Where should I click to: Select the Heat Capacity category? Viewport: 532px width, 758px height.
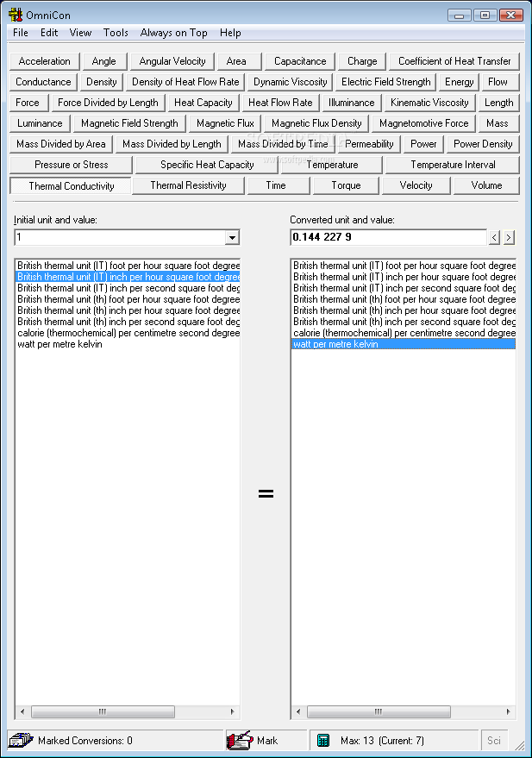point(203,103)
